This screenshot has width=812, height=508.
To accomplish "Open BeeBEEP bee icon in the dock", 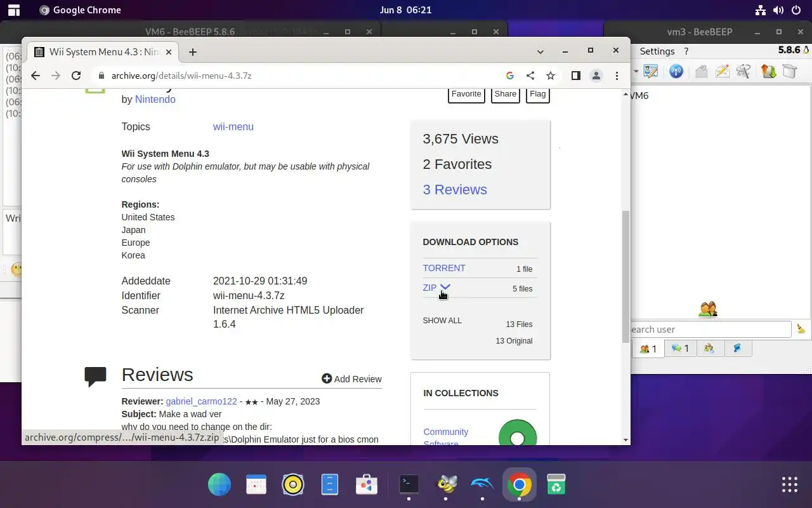I will point(447,485).
